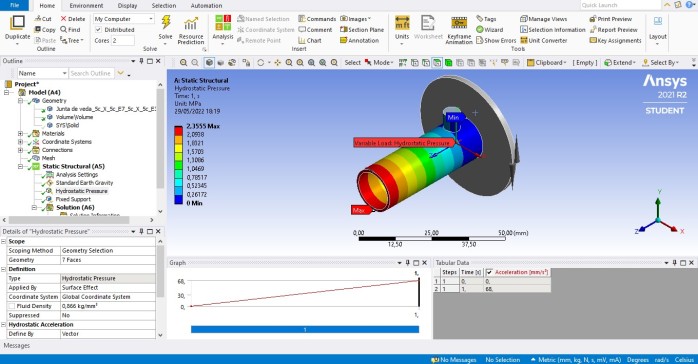Click the Copy button

(45, 29)
